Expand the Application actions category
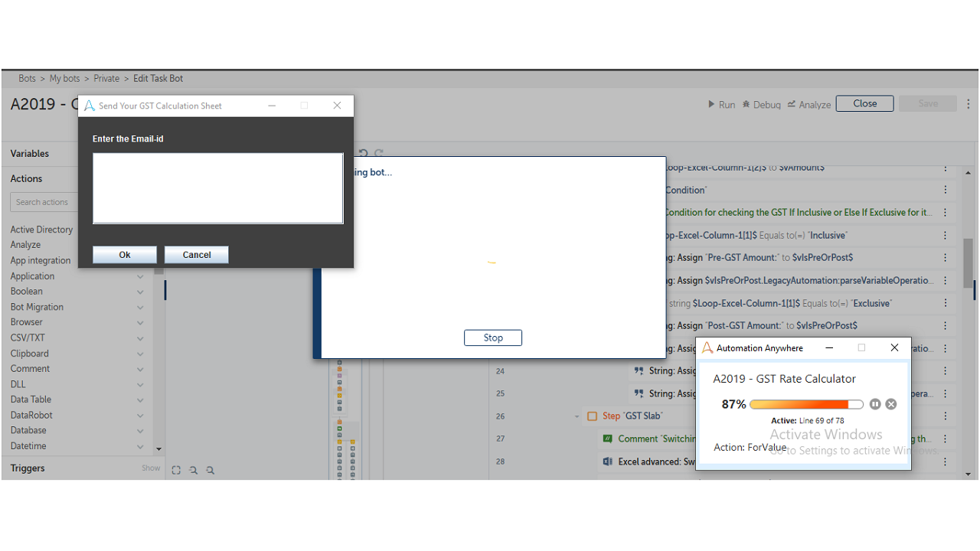The width and height of the screenshot is (980, 551). (140, 276)
